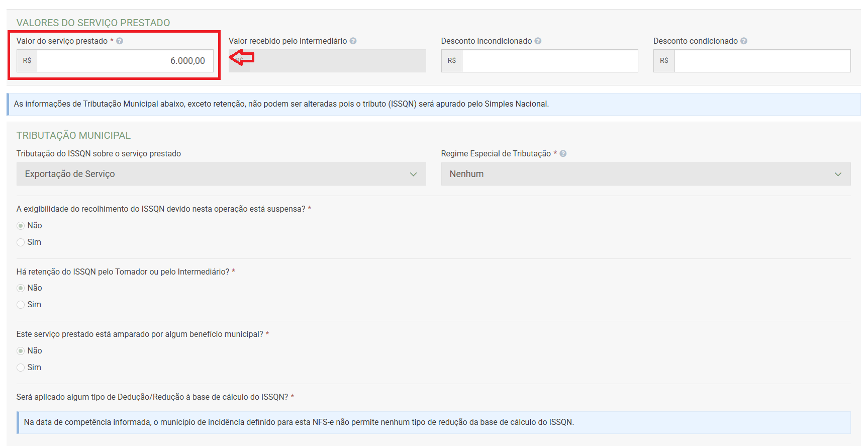Screen dimensions: 868x446
Task: Choose Não for retenção do ISSQN pelo Tomador
Action: click(21, 288)
